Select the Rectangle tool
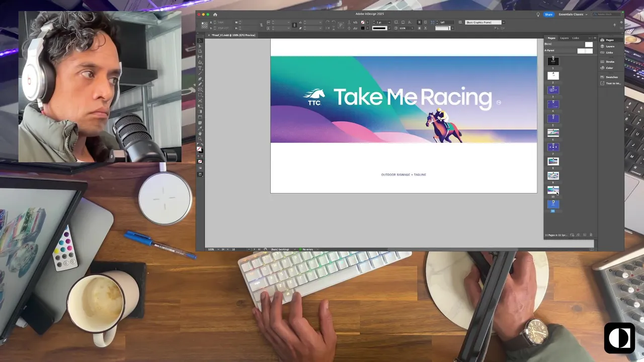The image size is (644, 362). point(199,95)
